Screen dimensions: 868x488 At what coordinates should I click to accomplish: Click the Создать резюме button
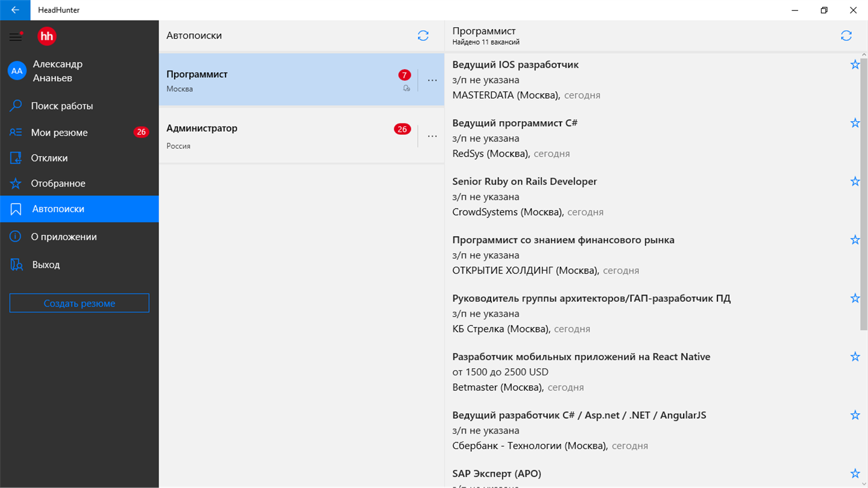tap(79, 303)
